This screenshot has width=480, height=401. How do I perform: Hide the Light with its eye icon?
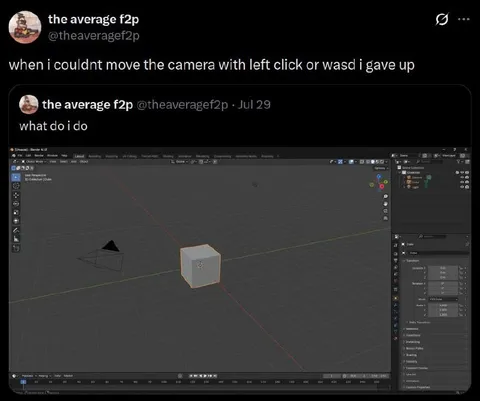pos(462,187)
